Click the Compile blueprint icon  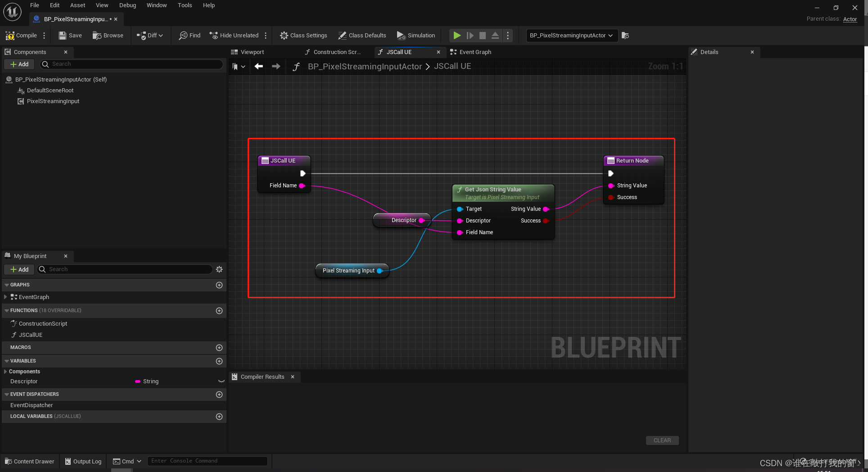click(10, 36)
